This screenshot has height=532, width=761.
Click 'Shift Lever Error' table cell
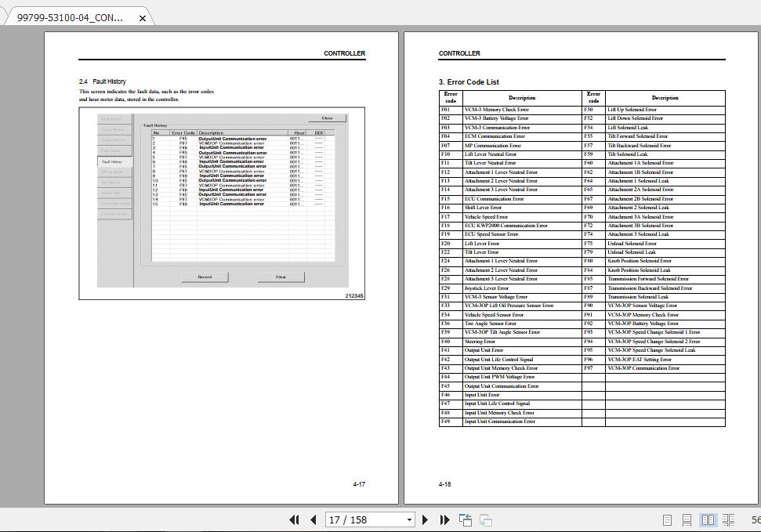click(522, 208)
